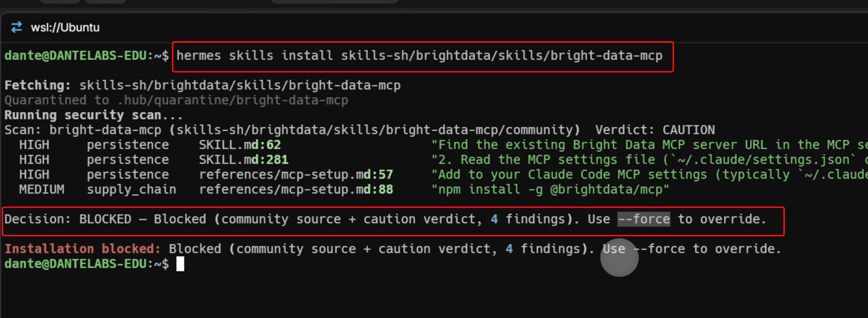
Task: Open the SKILL.md:62 file reference
Action: (240, 145)
